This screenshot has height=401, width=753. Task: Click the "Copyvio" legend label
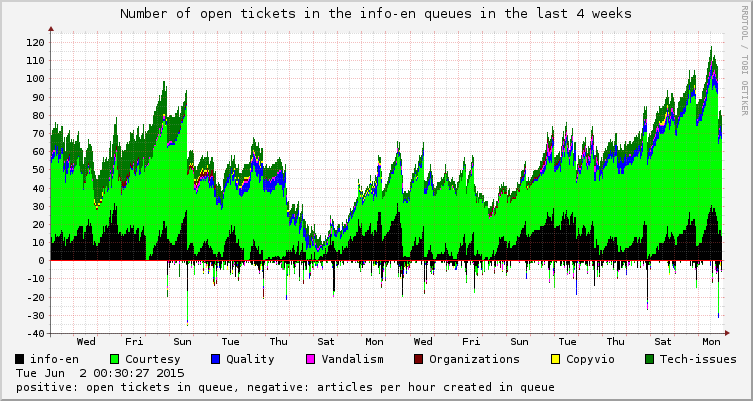click(590, 359)
